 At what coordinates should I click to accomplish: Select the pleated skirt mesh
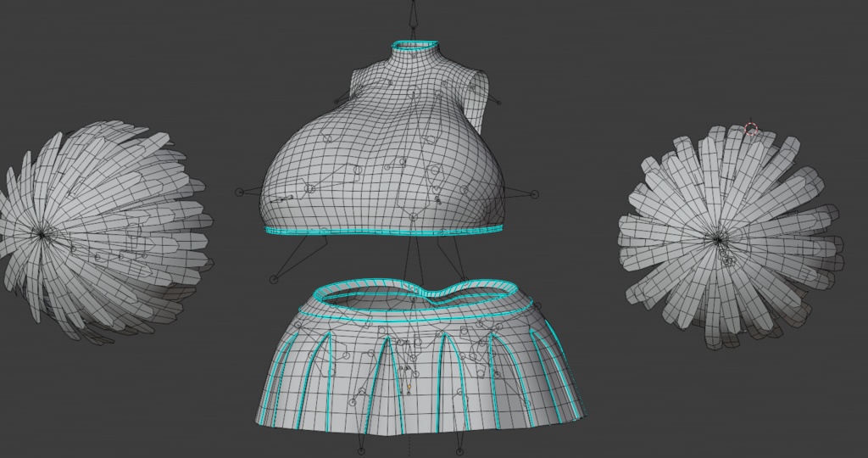pyautogui.click(x=420, y=357)
